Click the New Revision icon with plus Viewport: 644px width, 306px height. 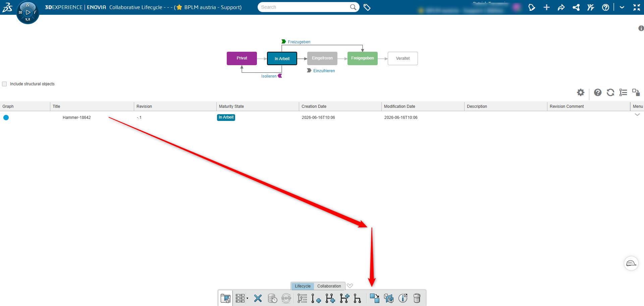[x=316, y=298]
